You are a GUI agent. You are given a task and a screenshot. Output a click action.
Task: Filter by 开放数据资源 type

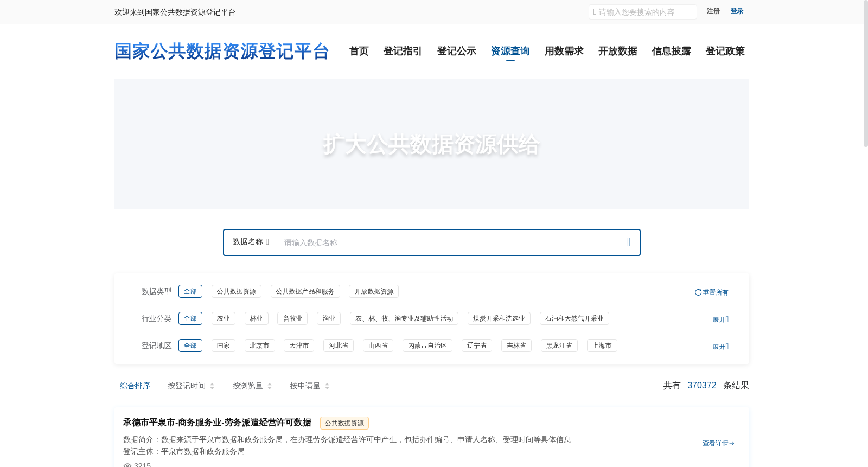(374, 291)
